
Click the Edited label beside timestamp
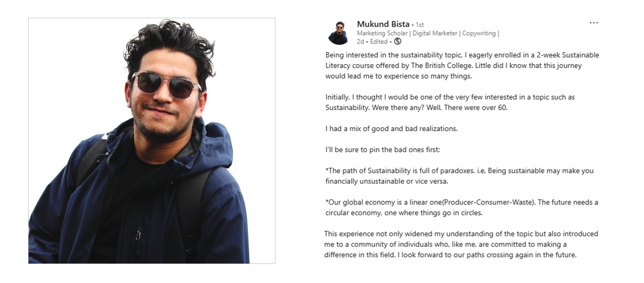pyautogui.click(x=379, y=42)
